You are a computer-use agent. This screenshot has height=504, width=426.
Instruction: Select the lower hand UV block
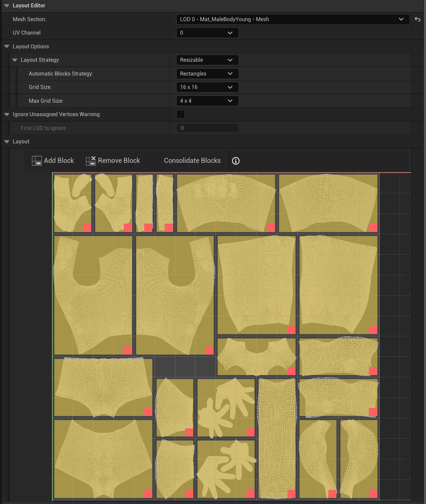[226, 469]
